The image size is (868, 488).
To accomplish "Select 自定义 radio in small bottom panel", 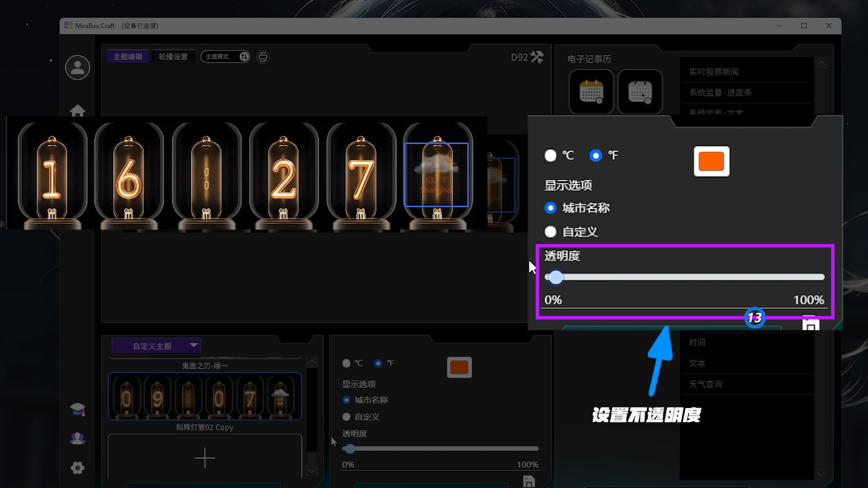I will [346, 417].
